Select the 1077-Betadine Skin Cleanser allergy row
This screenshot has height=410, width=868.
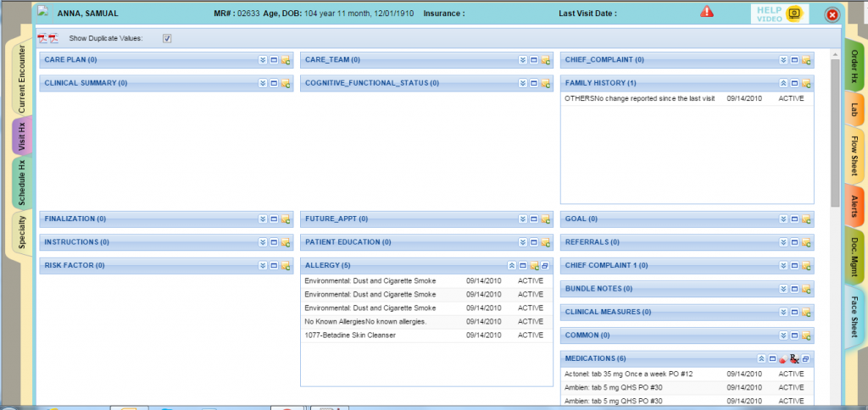[427, 335]
